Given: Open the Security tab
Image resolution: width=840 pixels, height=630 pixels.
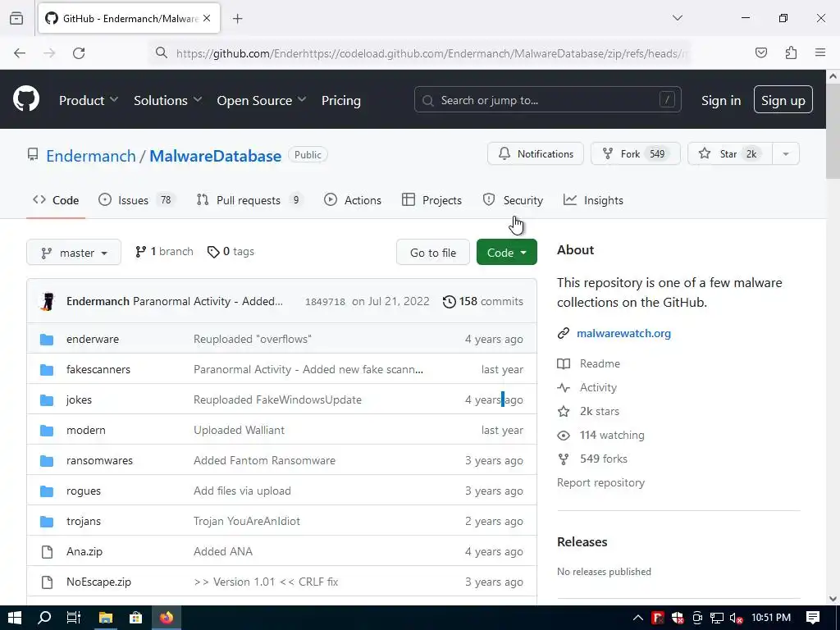Looking at the screenshot, I should pyautogui.click(x=514, y=200).
